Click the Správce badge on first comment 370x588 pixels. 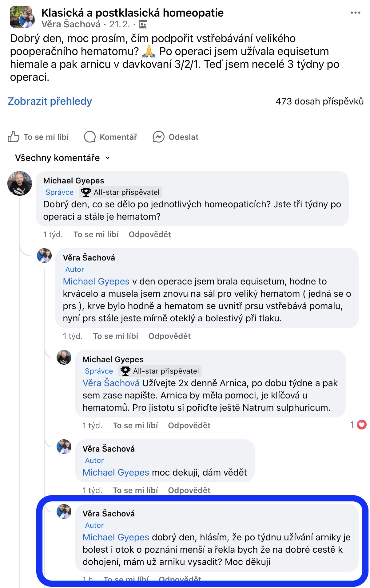pos(59,192)
